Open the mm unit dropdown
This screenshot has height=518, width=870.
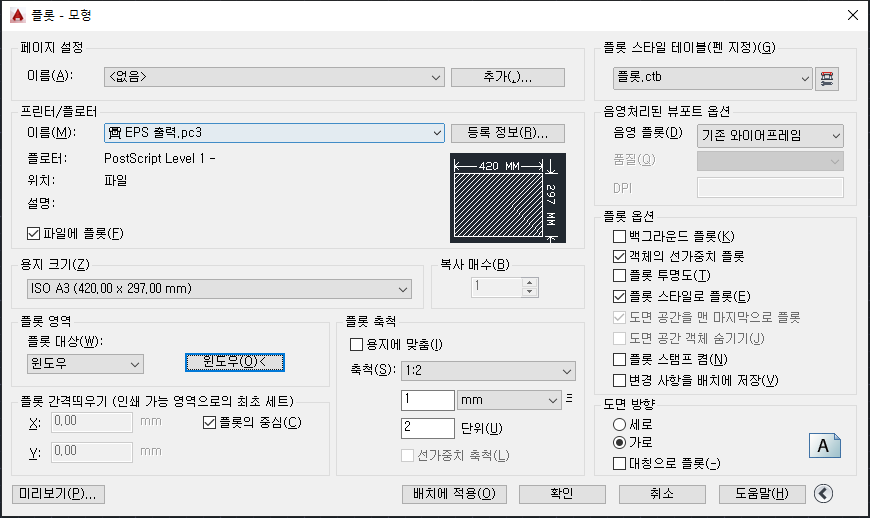pos(508,400)
